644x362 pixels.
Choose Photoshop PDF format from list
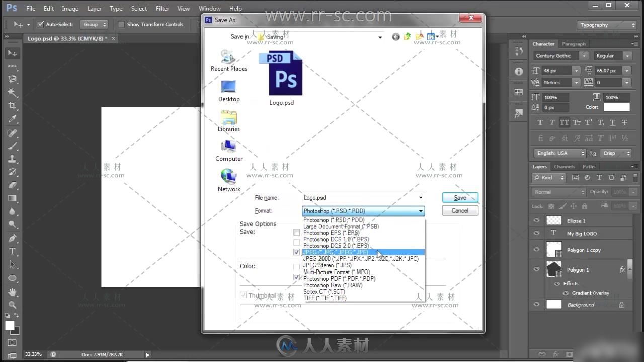click(363, 279)
